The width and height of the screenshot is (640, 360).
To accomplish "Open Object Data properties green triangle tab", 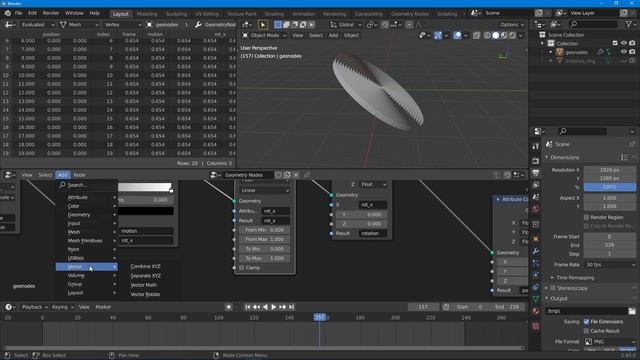I will [x=536, y=299].
